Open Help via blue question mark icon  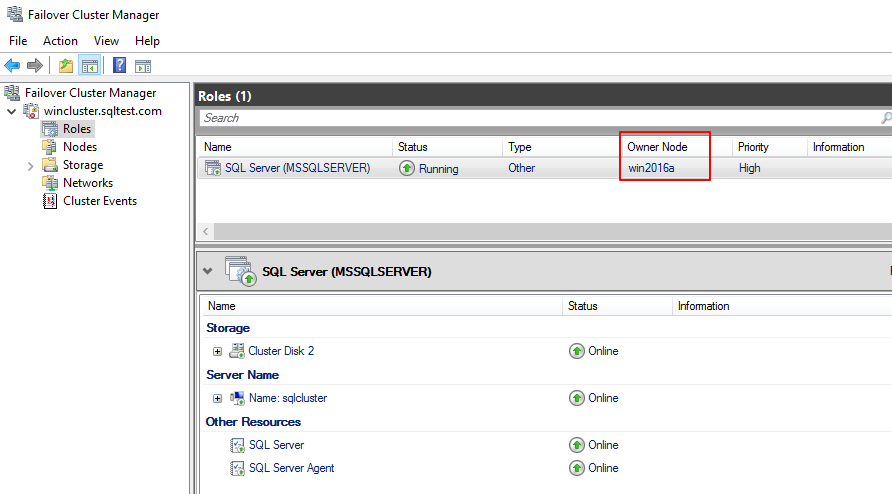click(119, 65)
